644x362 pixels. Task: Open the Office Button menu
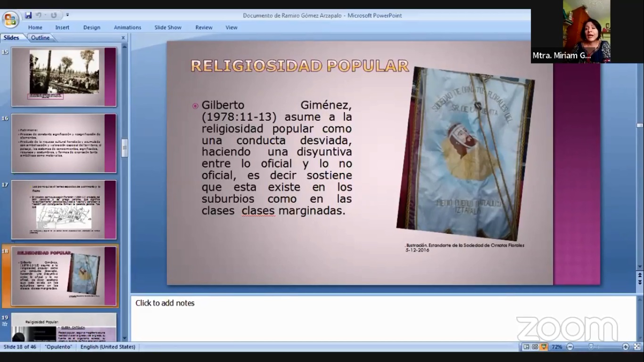(10, 20)
